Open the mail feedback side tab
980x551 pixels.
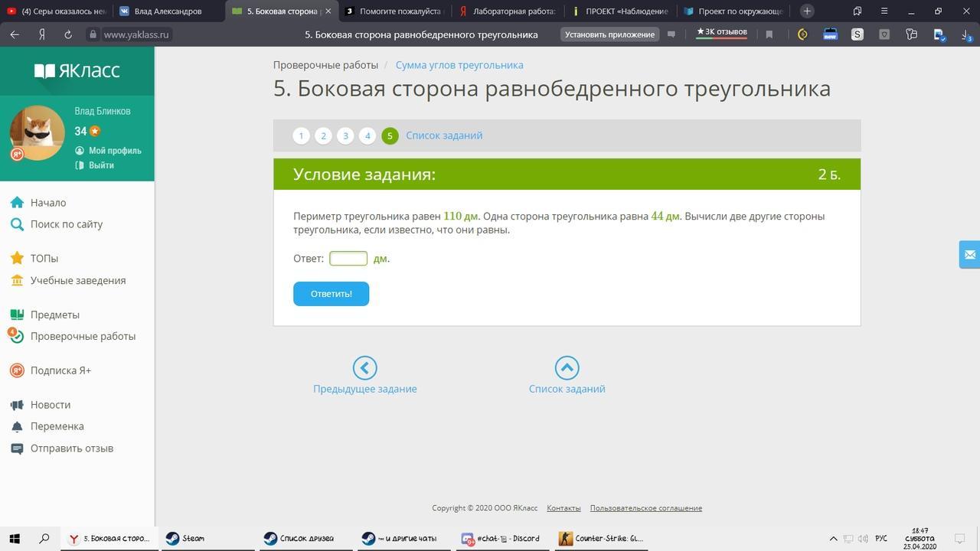point(970,255)
